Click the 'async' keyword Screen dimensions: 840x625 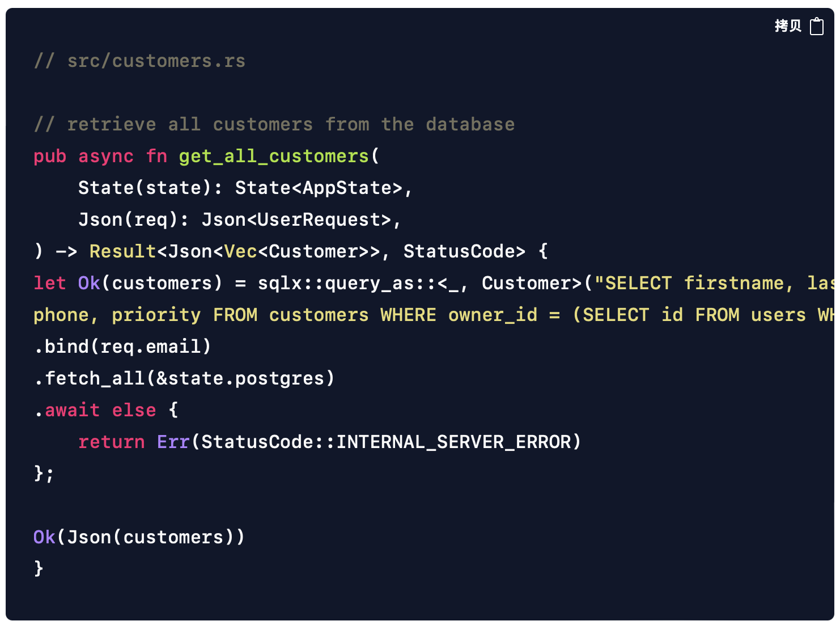(x=106, y=156)
